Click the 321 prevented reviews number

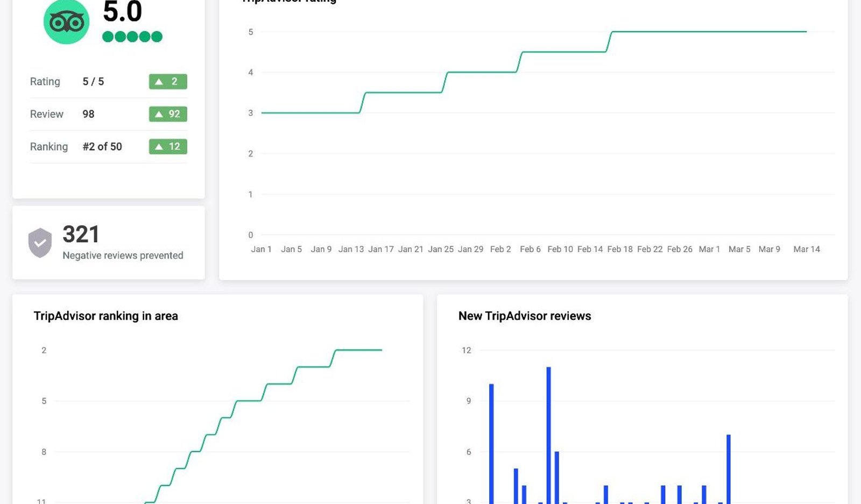tap(81, 234)
